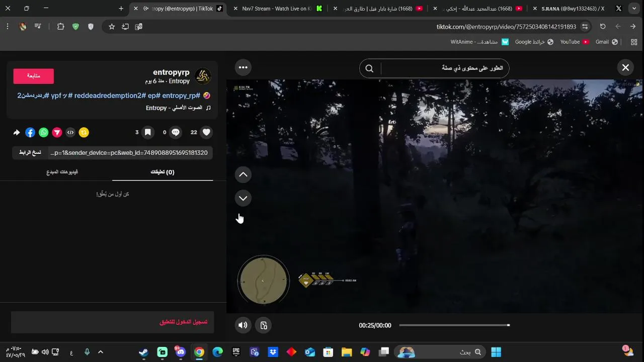Open Windows Start menu
Viewport: 644px width, 362px height.
click(496, 352)
